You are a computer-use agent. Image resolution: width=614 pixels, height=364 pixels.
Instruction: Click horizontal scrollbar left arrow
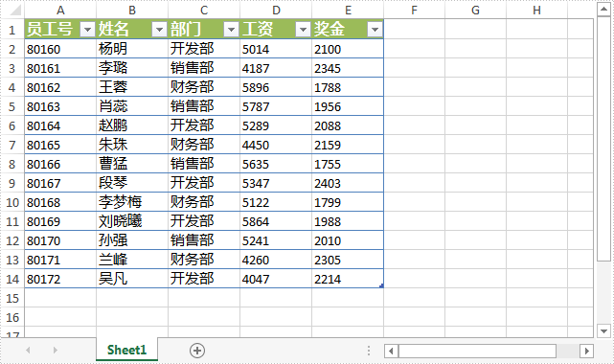(x=391, y=351)
